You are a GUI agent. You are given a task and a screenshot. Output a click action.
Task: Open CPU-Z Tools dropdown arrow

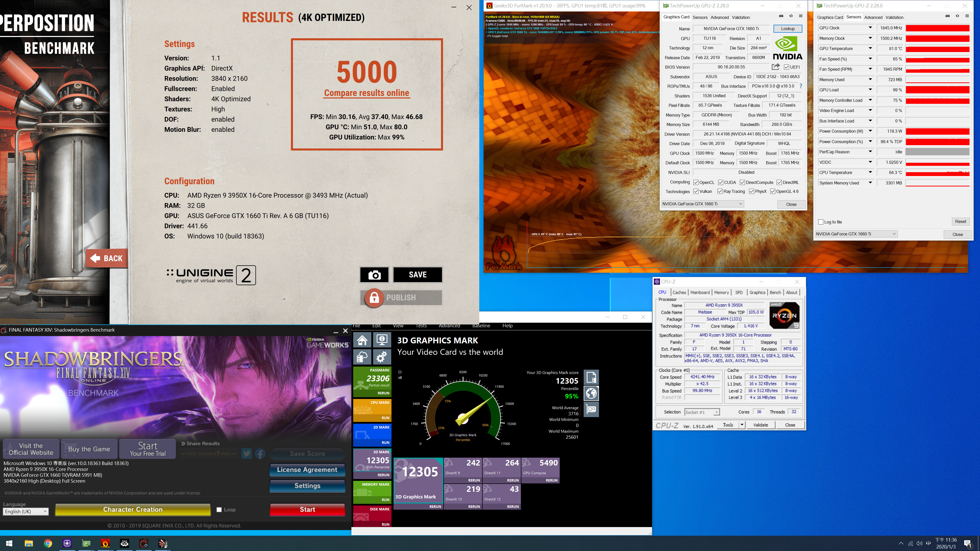tap(742, 425)
